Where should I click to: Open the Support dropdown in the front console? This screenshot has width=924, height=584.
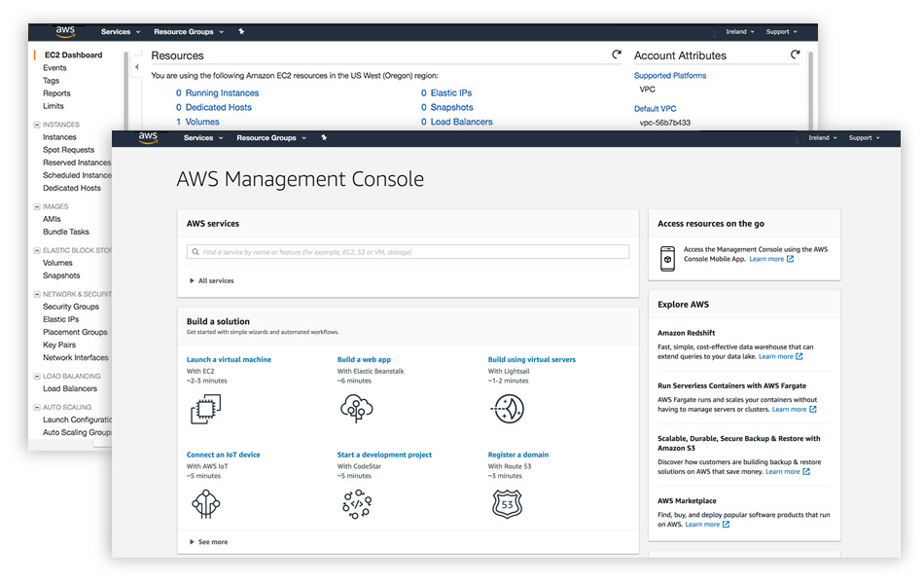click(x=865, y=138)
